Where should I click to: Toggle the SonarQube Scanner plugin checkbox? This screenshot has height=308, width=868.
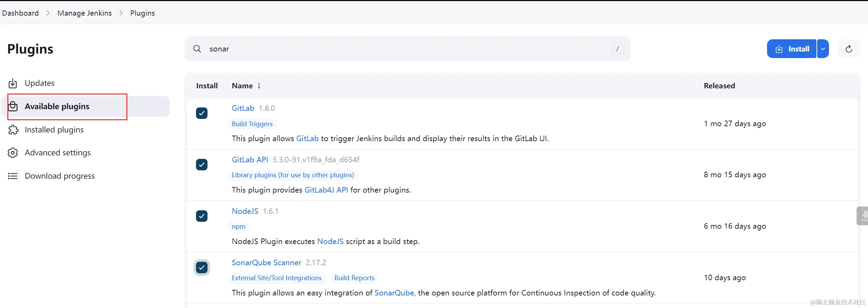point(202,267)
